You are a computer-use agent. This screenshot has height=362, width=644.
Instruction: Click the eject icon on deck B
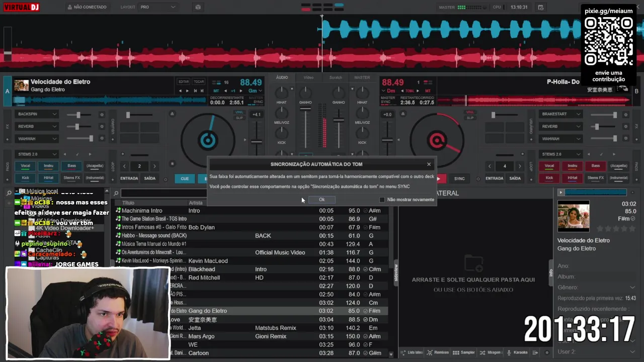(403, 114)
